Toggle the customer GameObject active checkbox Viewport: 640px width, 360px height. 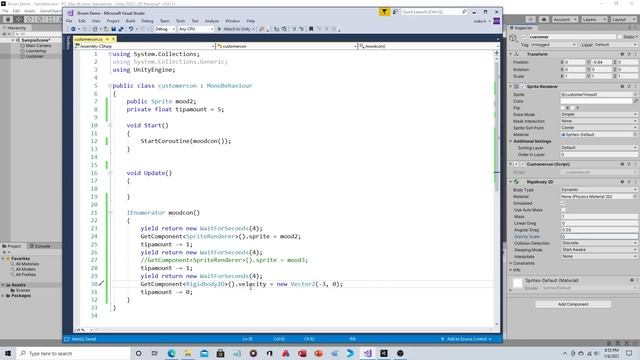[525, 37]
